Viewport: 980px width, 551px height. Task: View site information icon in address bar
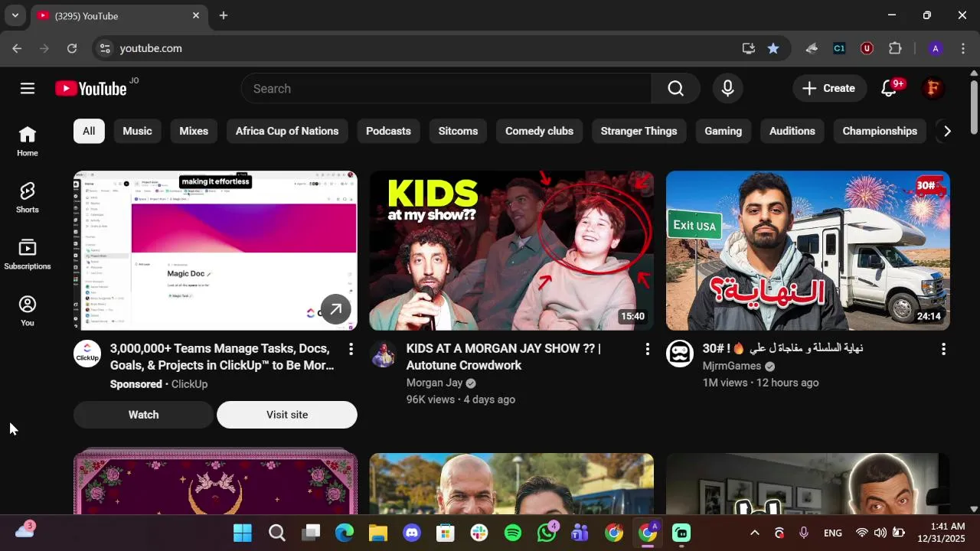(x=106, y=48)
